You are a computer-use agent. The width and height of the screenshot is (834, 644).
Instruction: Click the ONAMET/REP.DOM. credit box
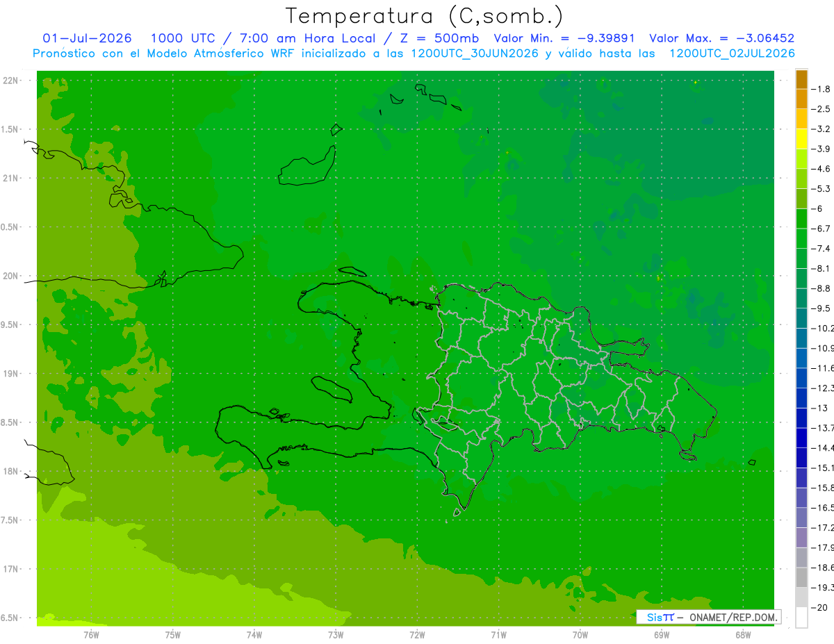pos(709,617)
